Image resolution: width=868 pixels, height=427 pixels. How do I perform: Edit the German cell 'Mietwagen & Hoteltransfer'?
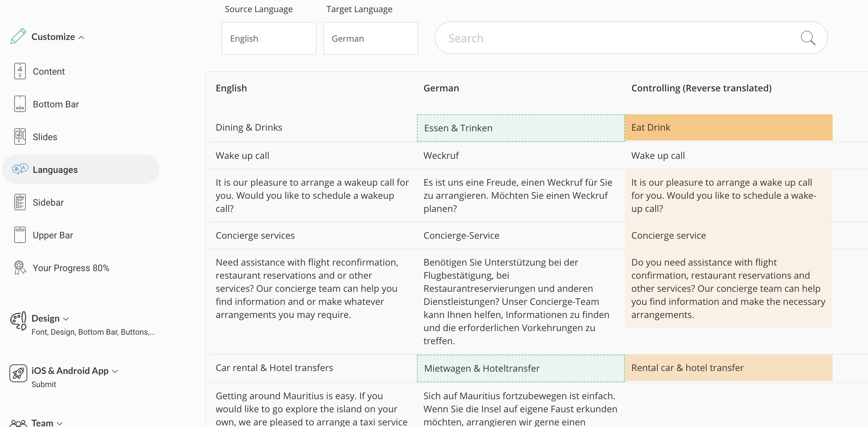click(521, 368)
